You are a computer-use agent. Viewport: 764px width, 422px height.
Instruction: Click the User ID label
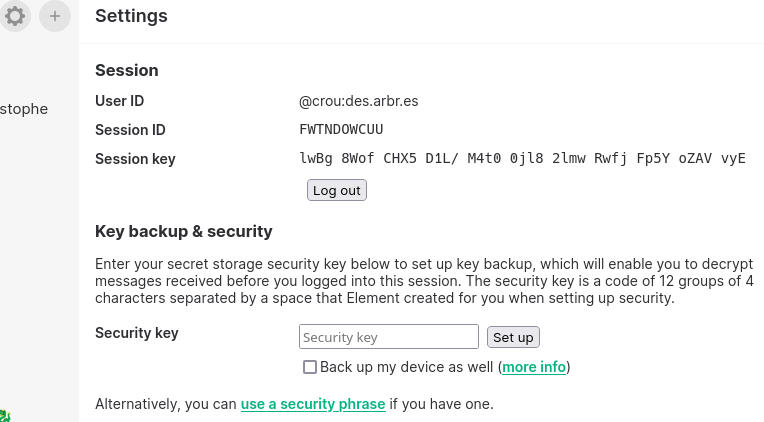[x=120, y=101]
